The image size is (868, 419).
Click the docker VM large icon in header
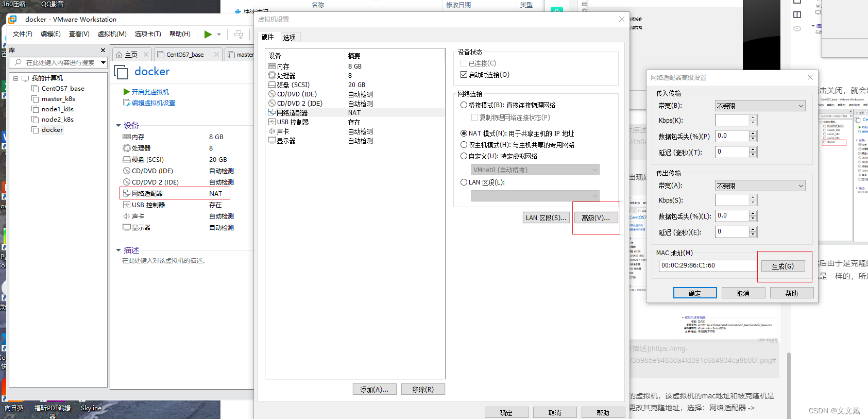(x=121, y=72)
